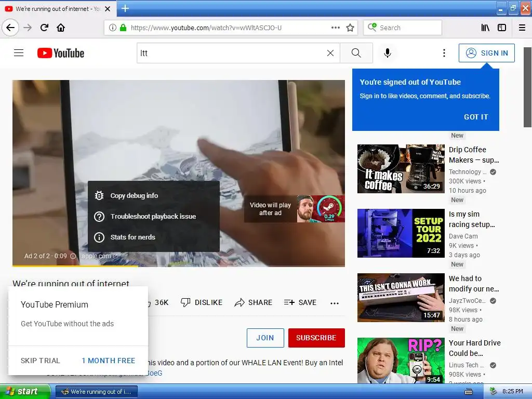The height and width of the screenshot is (399, 532).
Task: Close the 'We're running out of internet' tab
Action: (108, 9)
